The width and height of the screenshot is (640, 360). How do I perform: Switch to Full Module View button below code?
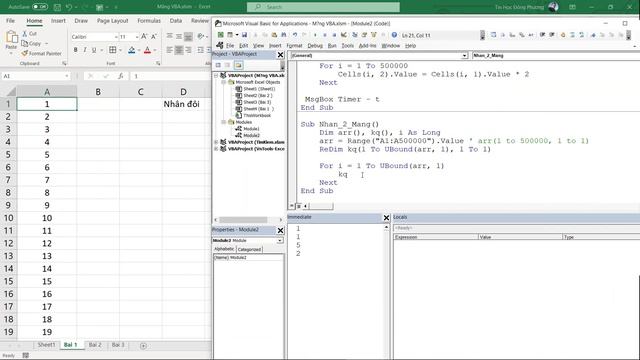[x=299, y=206]
